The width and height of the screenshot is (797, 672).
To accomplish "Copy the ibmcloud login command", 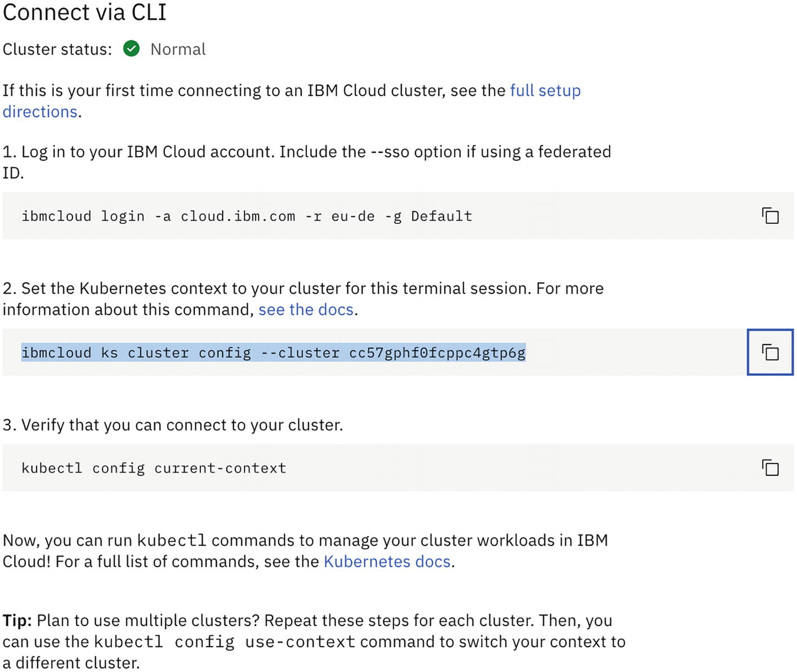I will (x=770, y=216).
